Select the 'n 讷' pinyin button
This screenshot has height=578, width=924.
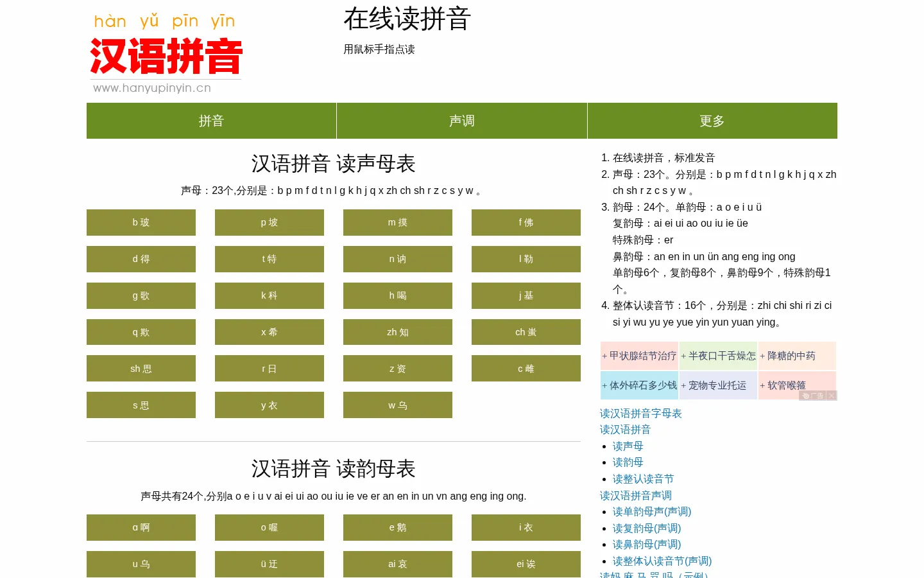[x=398, y=259]
